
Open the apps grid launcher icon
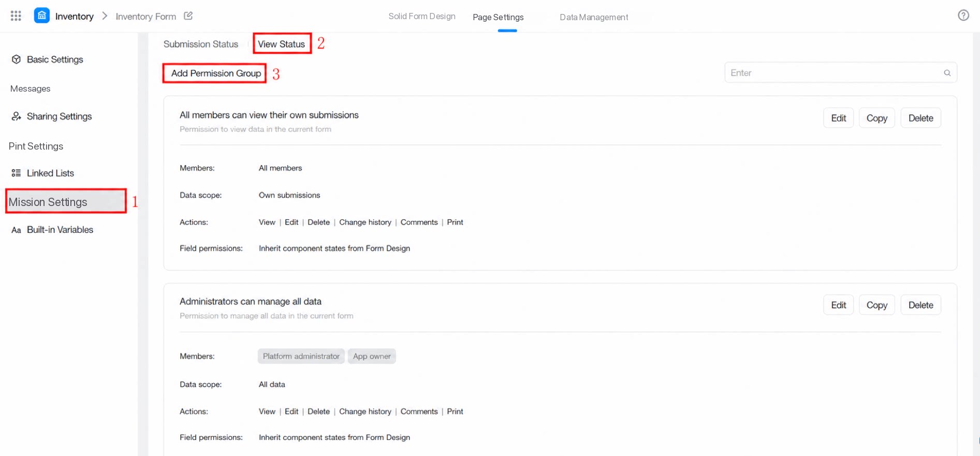pyautogui.click(x=16, y=16)
